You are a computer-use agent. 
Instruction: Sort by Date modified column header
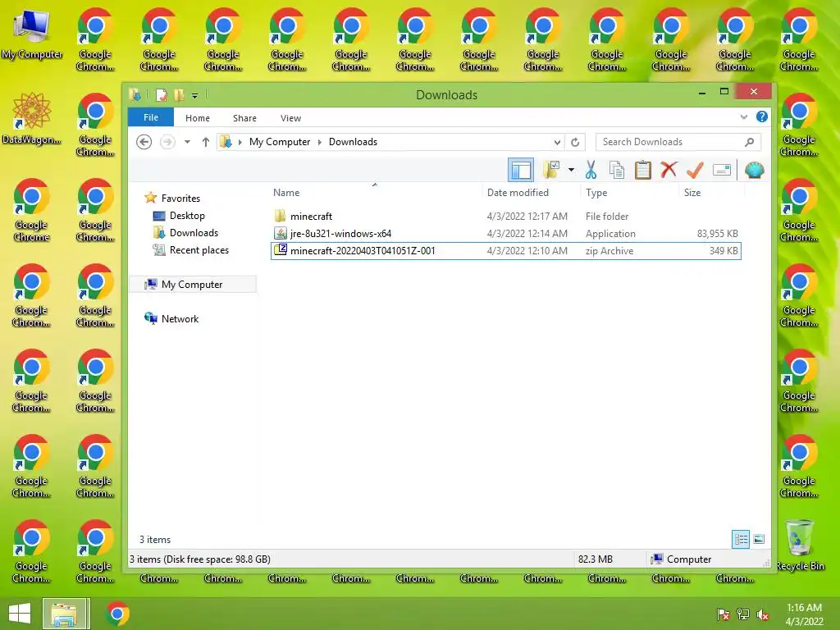click(531, 192)
